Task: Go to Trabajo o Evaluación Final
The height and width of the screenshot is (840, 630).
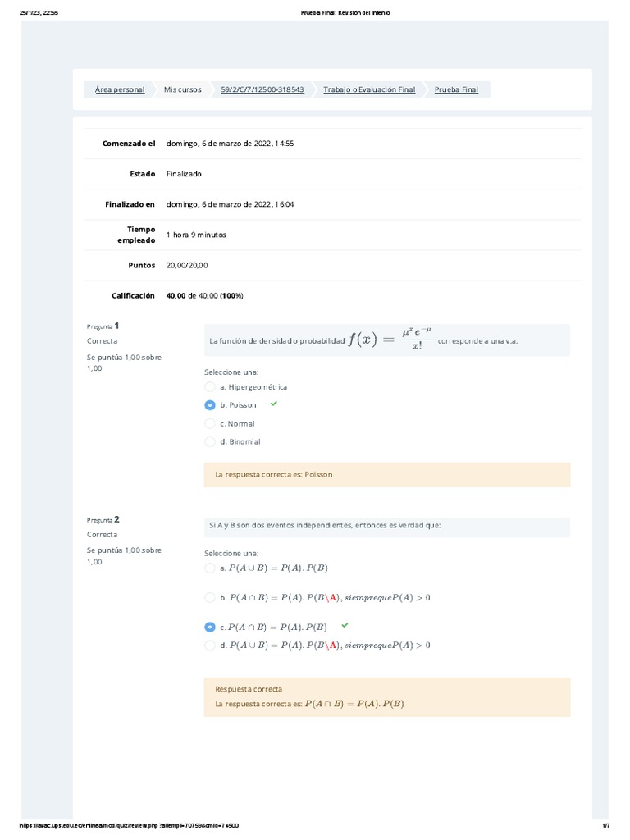Action: [369, 89]
